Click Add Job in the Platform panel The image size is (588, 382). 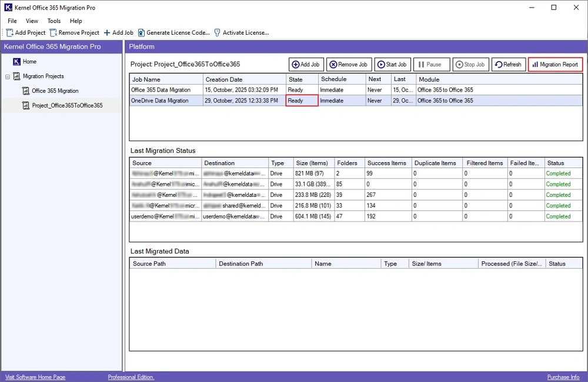(305, 64)
